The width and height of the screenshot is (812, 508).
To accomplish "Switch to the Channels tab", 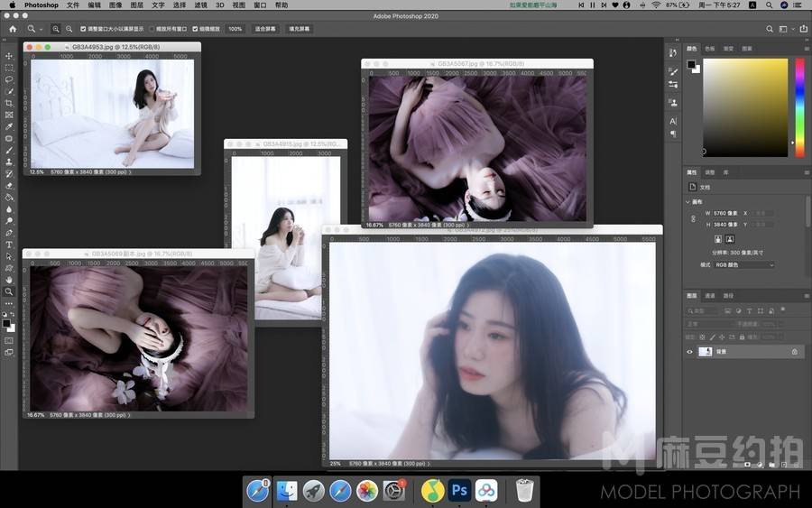I will (710, 296).
